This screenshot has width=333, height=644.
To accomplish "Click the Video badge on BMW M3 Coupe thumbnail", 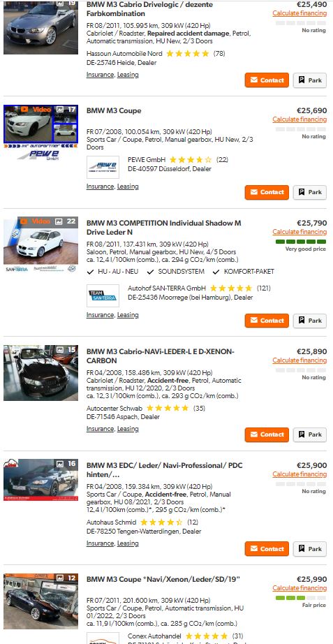I will pyautogui.click(x=36, y=109).
